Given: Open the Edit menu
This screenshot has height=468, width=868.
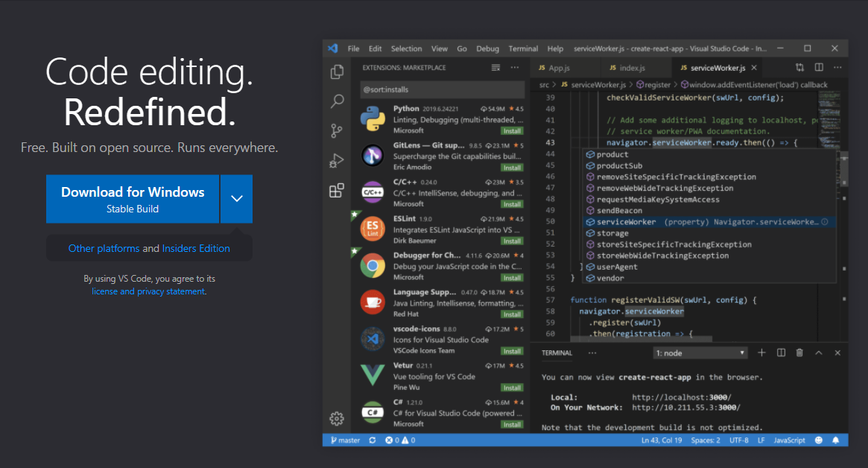Looking at the screenshot, I should pos(376,48).
